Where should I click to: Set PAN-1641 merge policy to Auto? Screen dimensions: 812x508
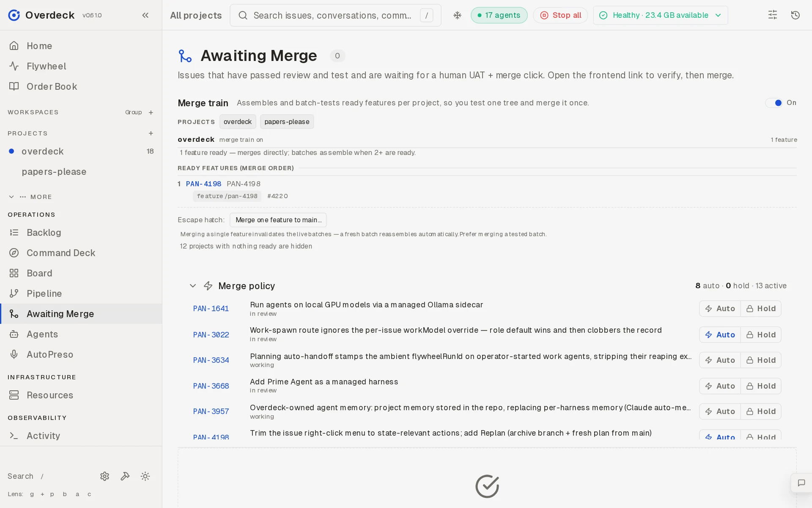point(720,309)
